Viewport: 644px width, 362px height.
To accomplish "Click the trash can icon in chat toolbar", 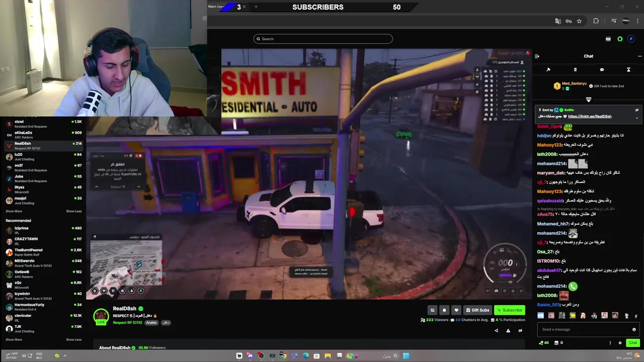I will (575, 69).
